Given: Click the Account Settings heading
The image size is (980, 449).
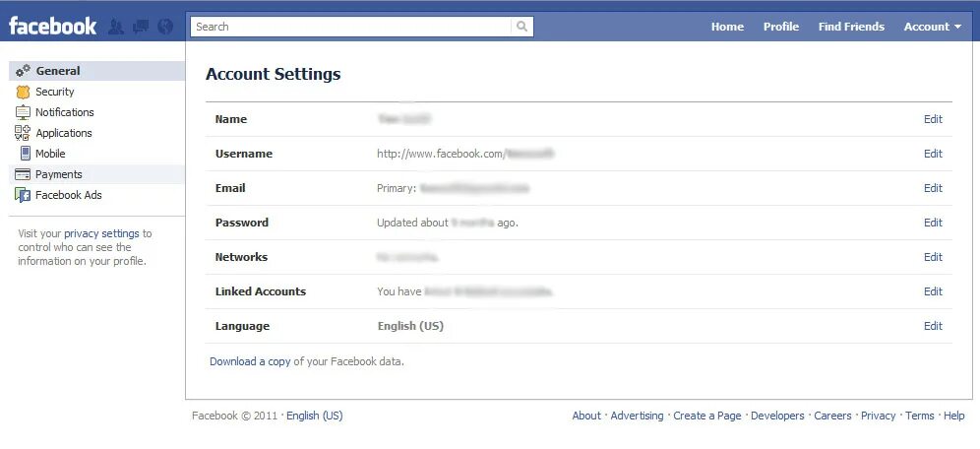Looking at the screenshot, I should (274, 74).
